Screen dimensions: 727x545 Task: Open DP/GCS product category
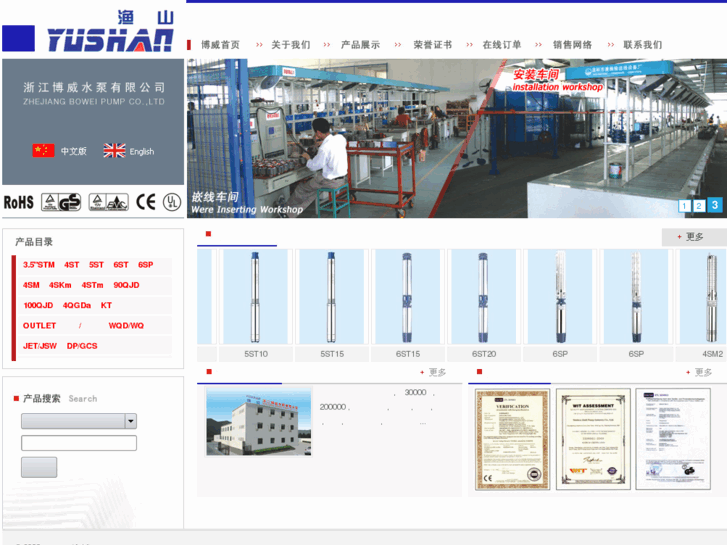coord(82,346)
